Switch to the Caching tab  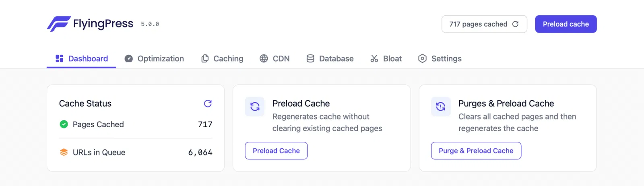(x=222, y=58)
